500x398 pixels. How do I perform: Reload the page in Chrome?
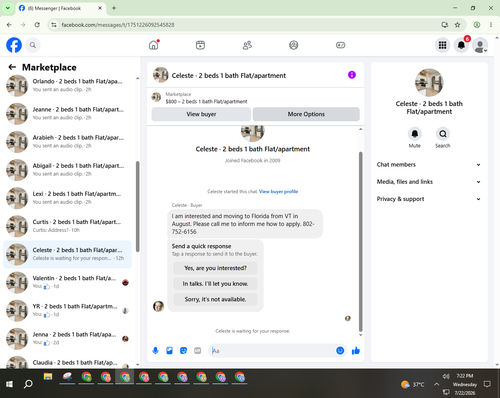(37, 25)
